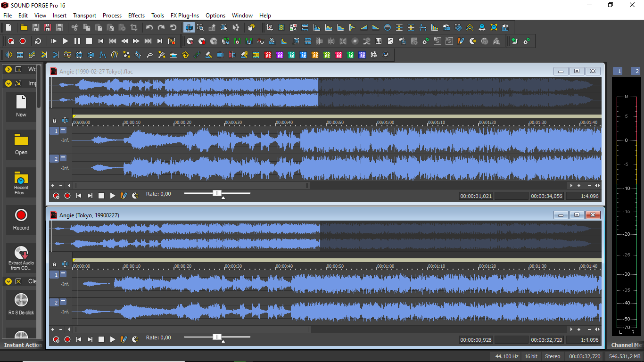The image size is (644, 362).
Task: Click Play in Angie flac window transport
Action: click(113, 196)
